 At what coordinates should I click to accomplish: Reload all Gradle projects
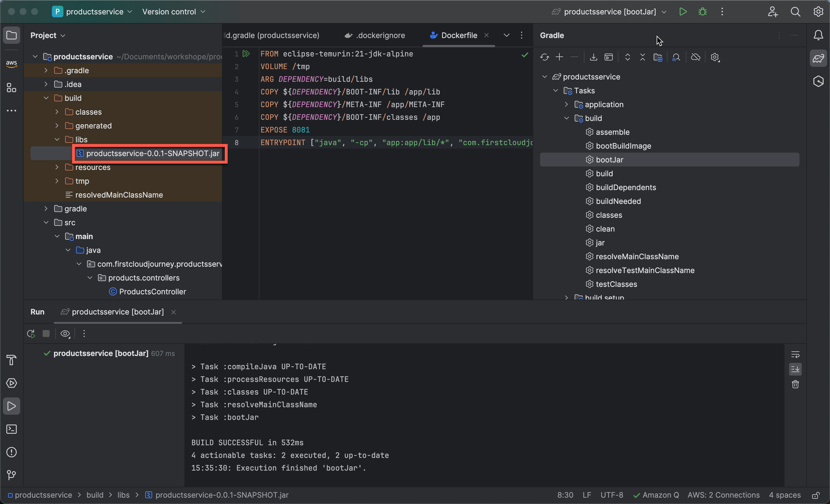pos(544,57)
